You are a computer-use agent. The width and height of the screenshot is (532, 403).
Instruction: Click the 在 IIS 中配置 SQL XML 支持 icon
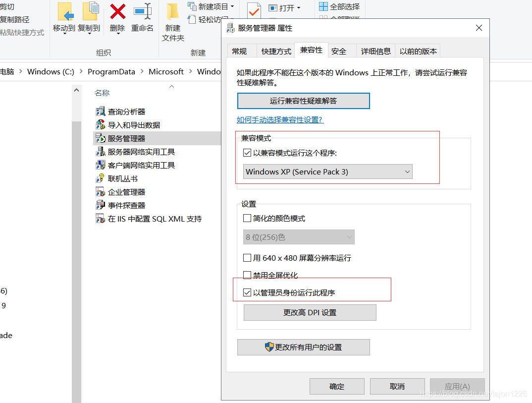click(x=101, y=219)
